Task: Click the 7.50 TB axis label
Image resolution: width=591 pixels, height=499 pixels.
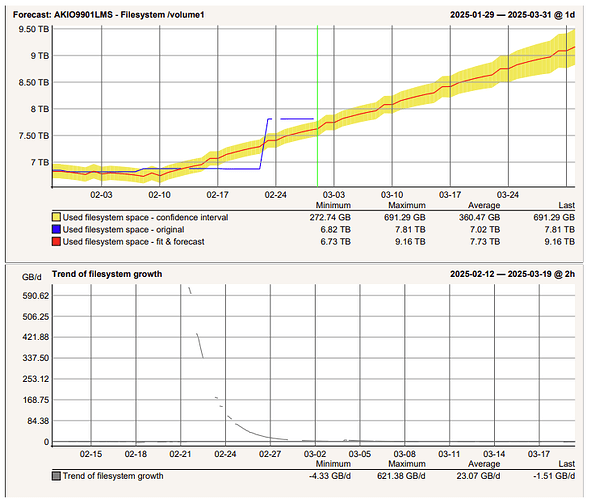Action: 34,136
